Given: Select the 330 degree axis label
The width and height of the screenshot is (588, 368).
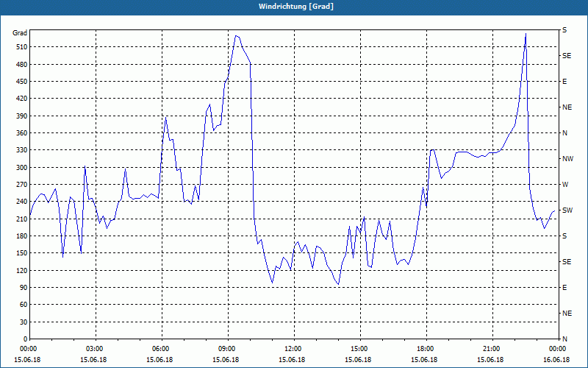Looking at the screenshot, I should click(22, 150).
